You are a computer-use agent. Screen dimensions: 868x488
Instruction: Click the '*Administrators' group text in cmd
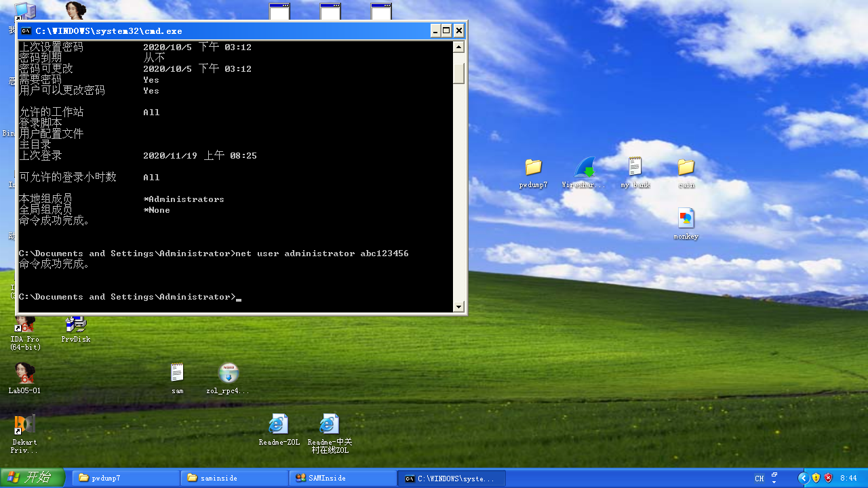coord(184,199)
